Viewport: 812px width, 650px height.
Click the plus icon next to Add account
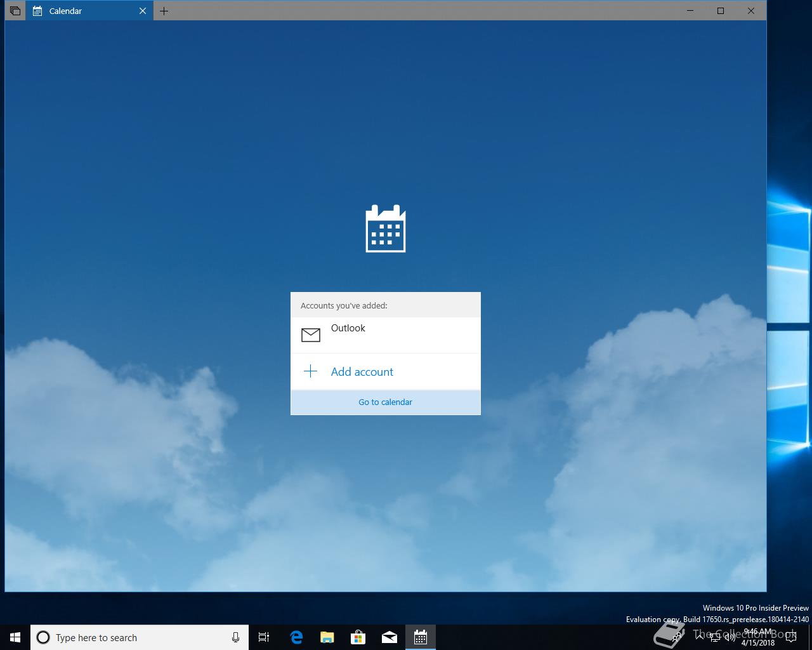tap(310, 371)
